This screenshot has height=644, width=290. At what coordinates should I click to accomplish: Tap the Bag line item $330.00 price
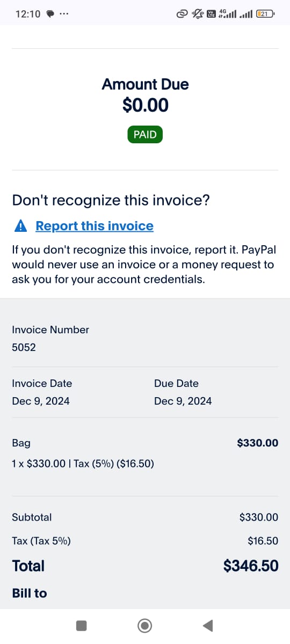click(x=258, y=443)
